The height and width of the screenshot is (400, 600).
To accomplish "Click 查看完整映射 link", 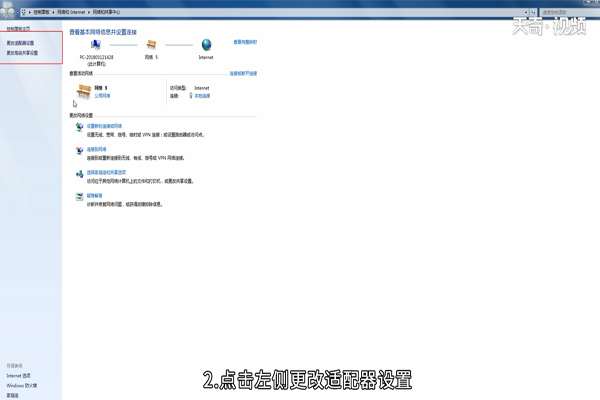I will click(x=245, y=42).
